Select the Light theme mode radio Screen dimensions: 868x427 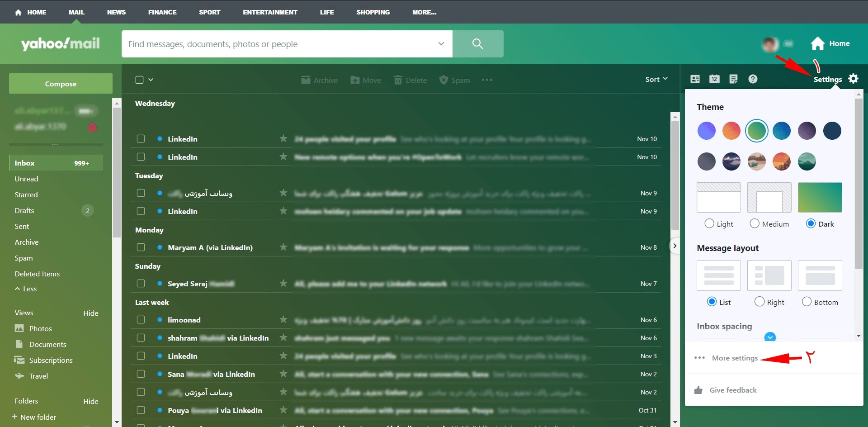pos(709,223)
